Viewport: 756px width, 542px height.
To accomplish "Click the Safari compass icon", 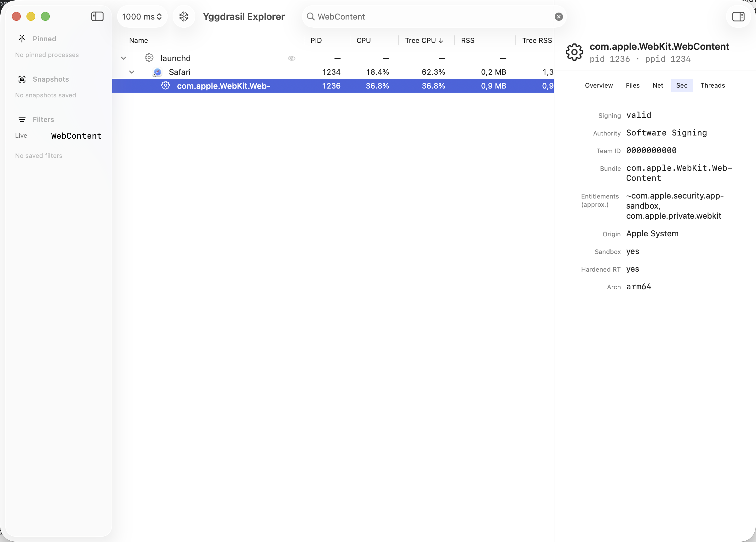I will [157, 72].
